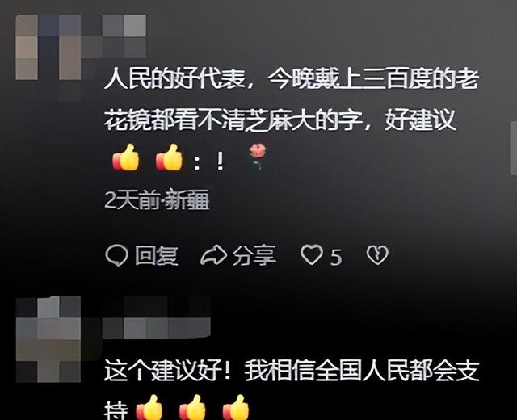This screenshot has height=420, width=517.
Task: Dislike the comment with the broken heart icon
Action: (x=377, y=255)
